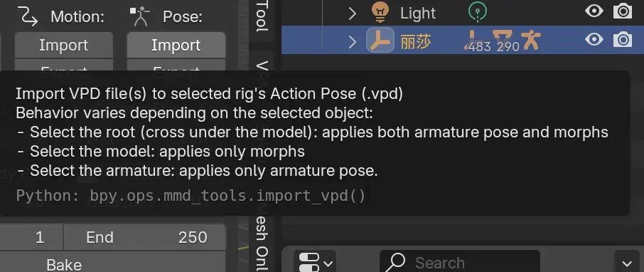644x272 pixels.
Task: Click the 丽莎 armature object icon
Action: [x=380, y=41]
